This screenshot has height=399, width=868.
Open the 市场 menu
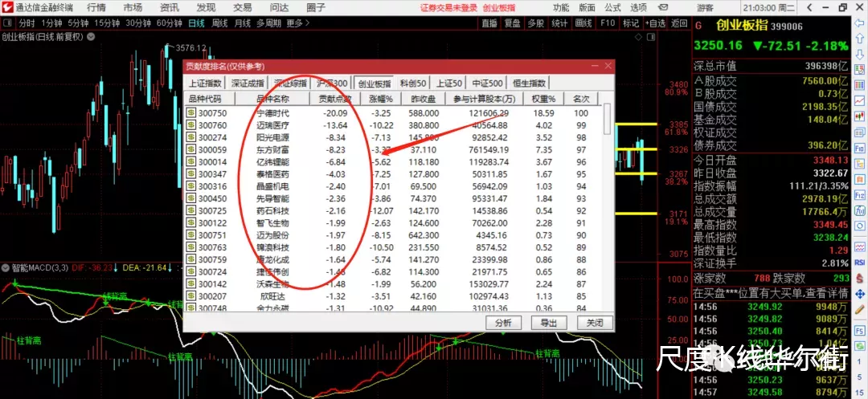[133, 8]
